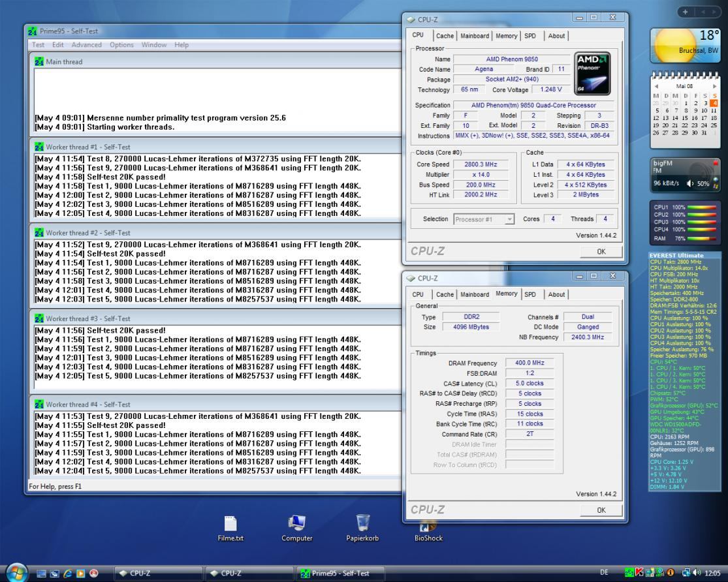728x582 pixels.
Task: Stop the bigFM radio with red button
Action: 716,163
